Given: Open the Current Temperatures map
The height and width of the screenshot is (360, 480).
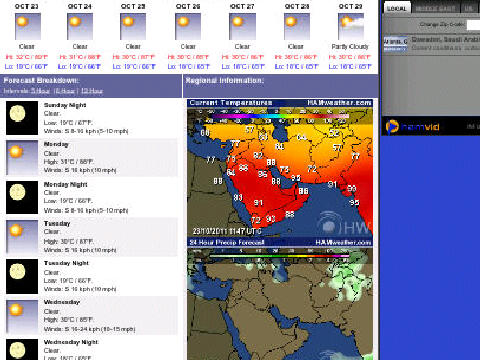Looking at the screenshot, I should click(280, 168).
